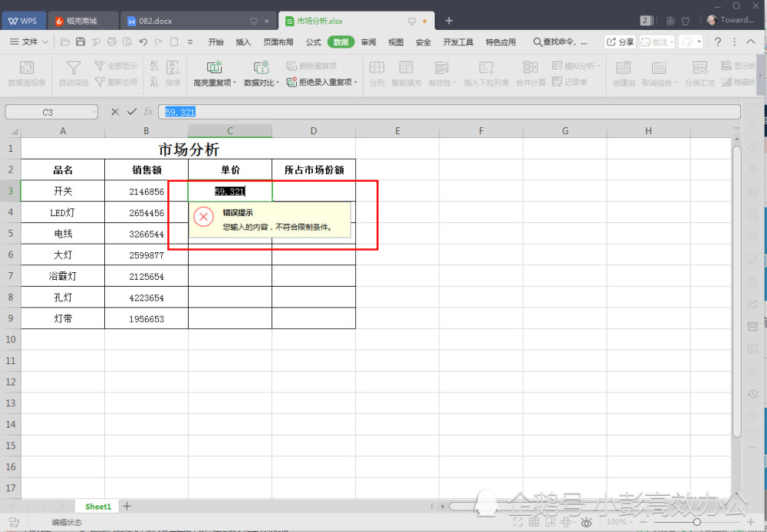Click the Redo arrow icon
Viewport: 767px width, 532px height.
[x=159, y=42]
